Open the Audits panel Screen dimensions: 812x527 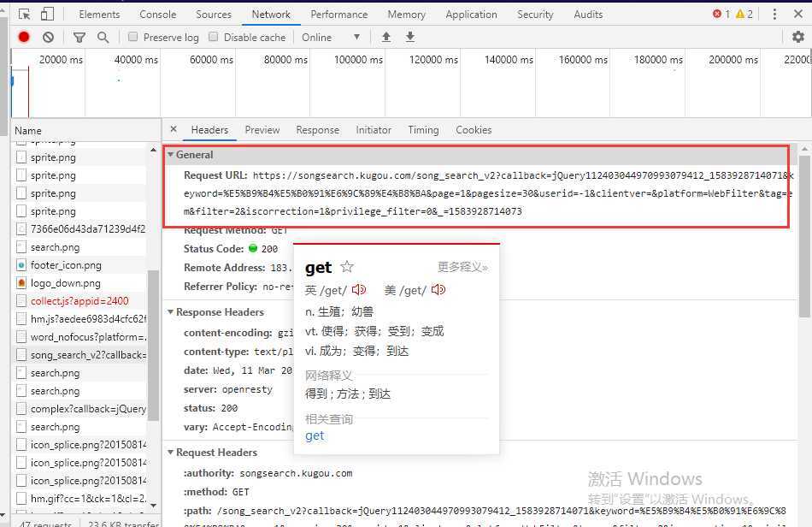click(588, 15)
